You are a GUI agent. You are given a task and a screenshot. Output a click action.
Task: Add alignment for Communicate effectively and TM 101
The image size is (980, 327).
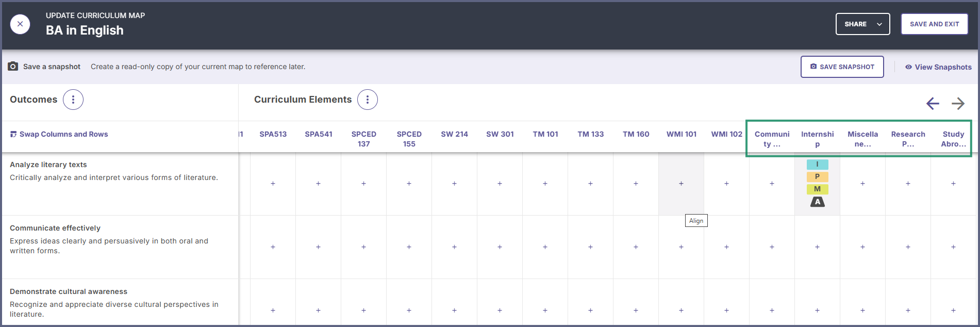pos(545,247)
